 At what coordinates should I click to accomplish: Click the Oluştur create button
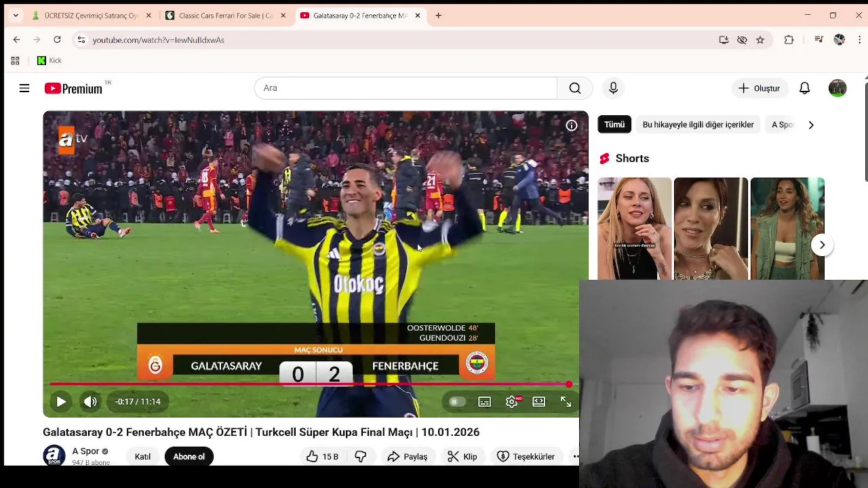(x=759, y=88)
